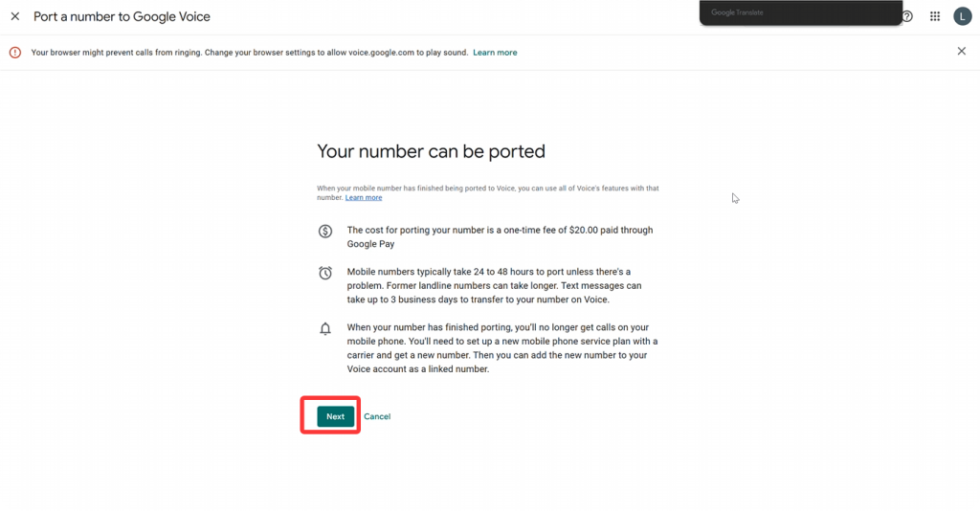Image resolution: width=980 pixels, height=511 pixels.
Task: Click the 'Your number can be ported' heading
Action: (x=431, y=151)
